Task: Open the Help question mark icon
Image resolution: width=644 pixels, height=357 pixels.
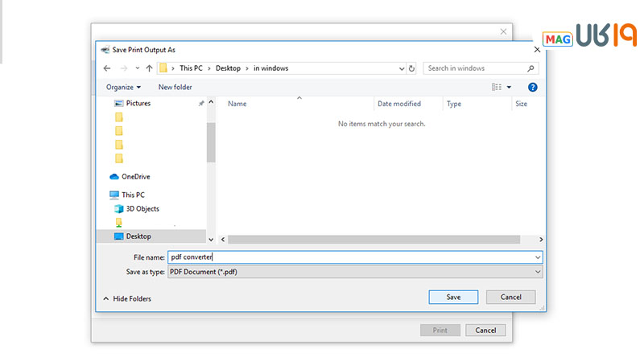Action: click(x=533, y=87)
